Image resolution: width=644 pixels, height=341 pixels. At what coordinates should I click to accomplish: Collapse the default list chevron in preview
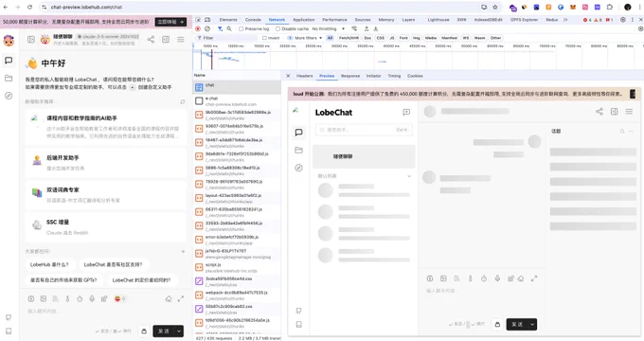pyautogui.click(x=409, y=176)
